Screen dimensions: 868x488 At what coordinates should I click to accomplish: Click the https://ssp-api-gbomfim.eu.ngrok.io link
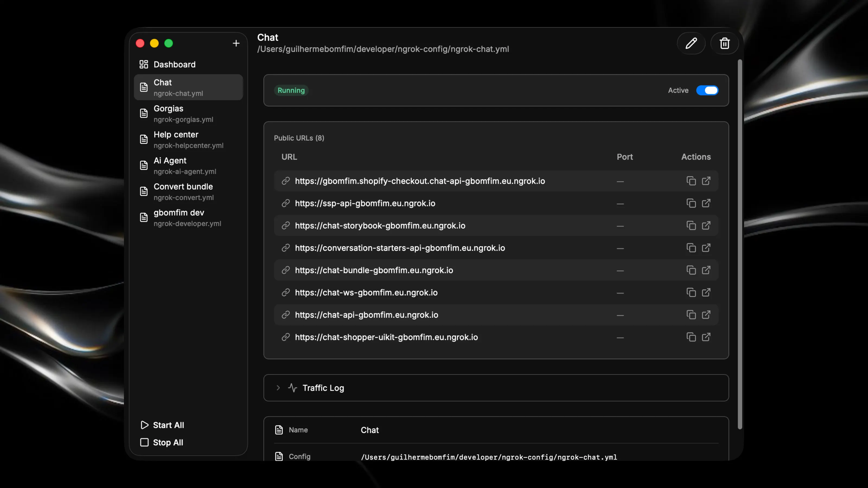pos(365,203)
